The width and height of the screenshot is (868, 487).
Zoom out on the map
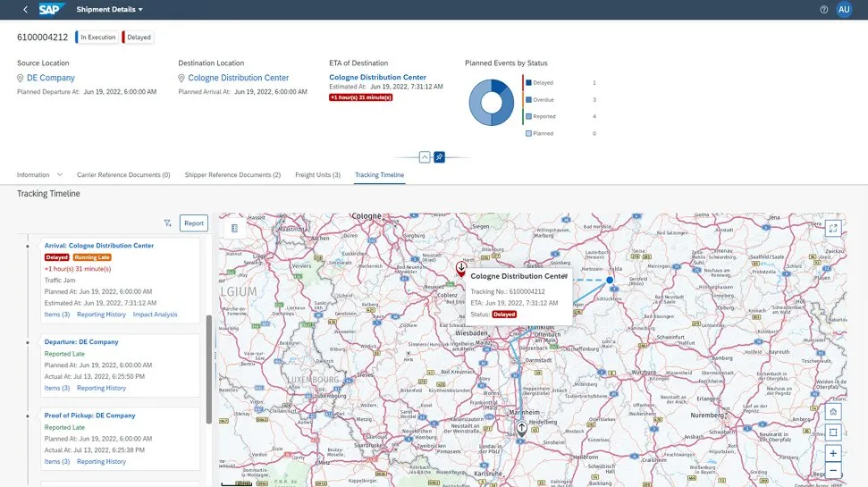click(x=832, y=470)
